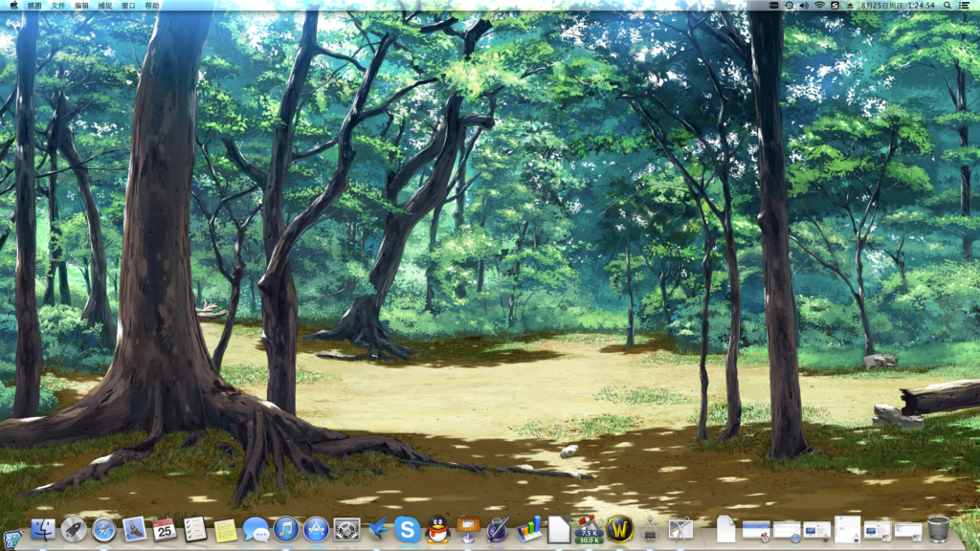Open the yellow Stickies notes app
The image size is (980, 551).
click(x=225, y=529)
